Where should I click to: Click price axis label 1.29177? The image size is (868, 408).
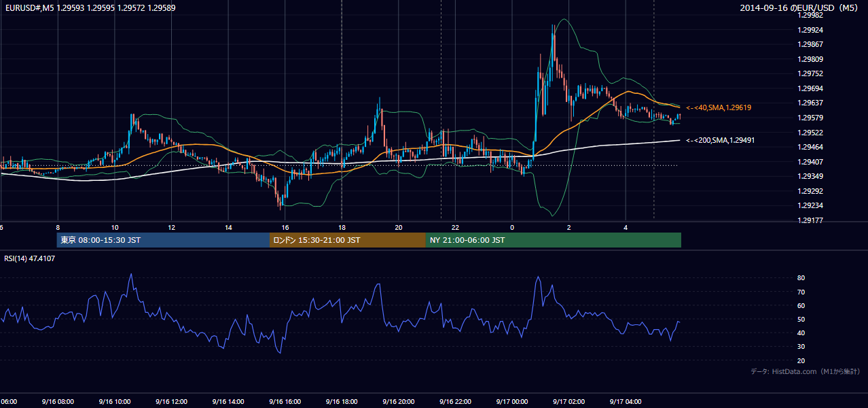[x=809, y=220]
